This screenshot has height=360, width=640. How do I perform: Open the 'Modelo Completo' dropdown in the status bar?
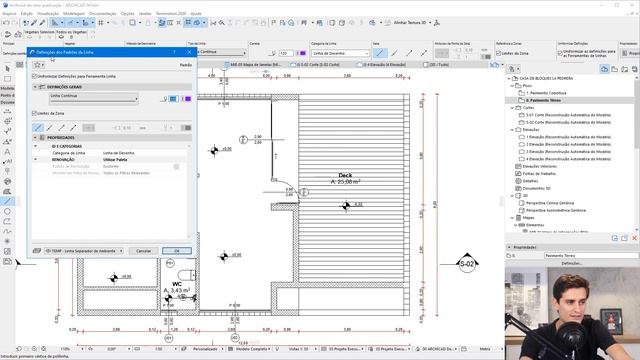point(249,349)
